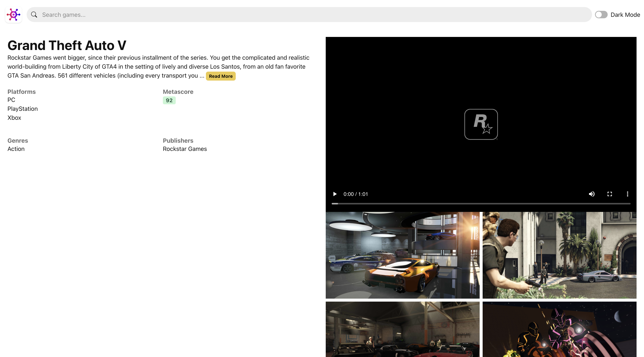Image resolution: width=644 pixels, height=357 pixels.
Task: Click the Action genre text
Action: click(16, 149)
